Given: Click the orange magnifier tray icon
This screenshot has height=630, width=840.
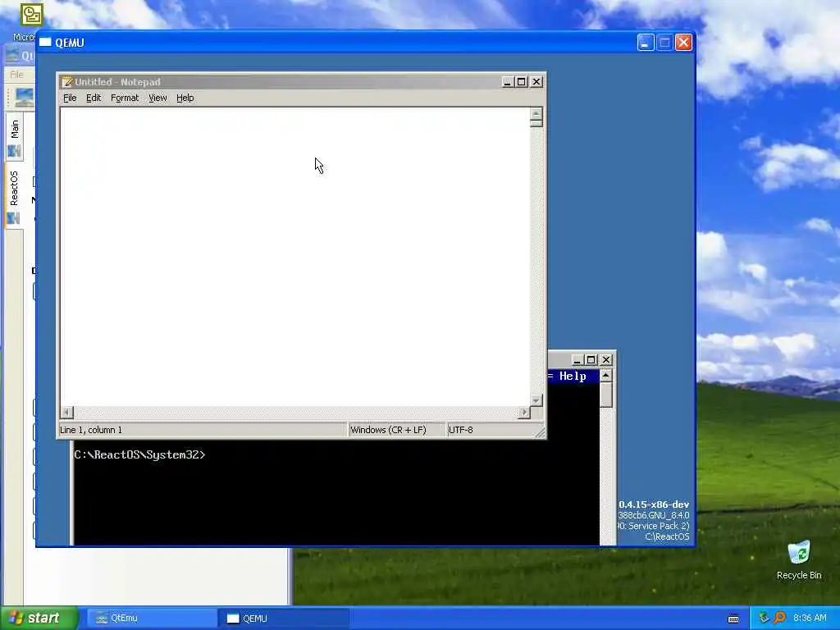Looking at the screenshot, I should (779, 619).
